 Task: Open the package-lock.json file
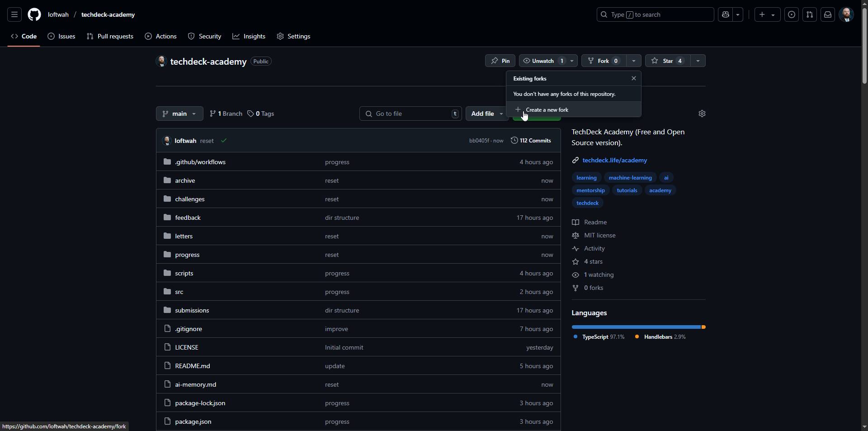(200, 403)
